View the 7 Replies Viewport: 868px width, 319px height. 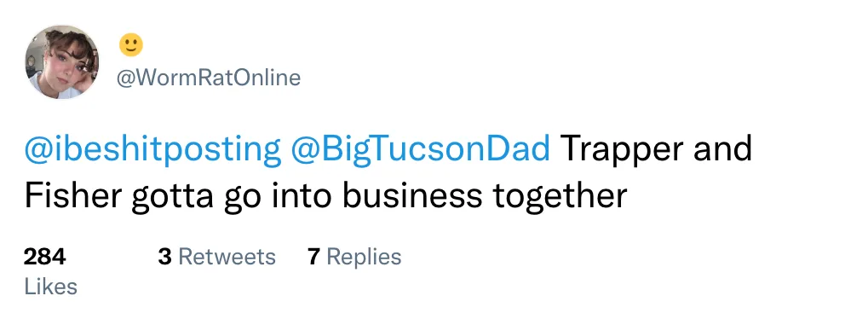(355, 257)
